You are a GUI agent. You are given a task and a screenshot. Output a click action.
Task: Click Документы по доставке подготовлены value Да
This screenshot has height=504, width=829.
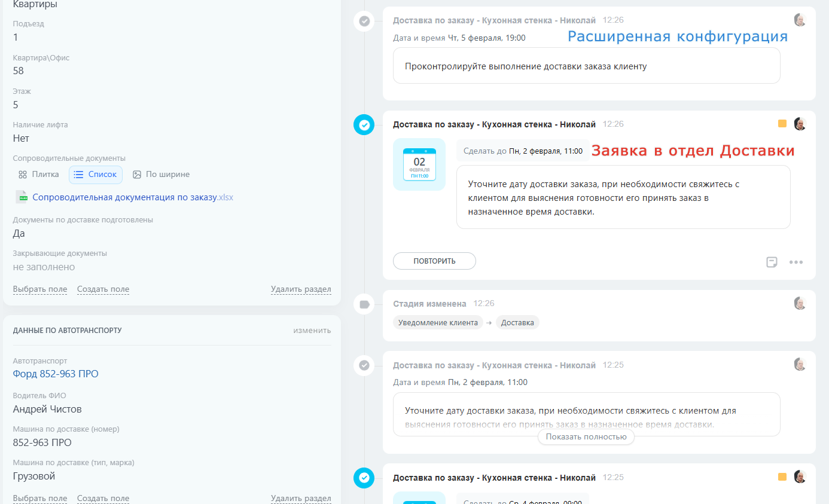19,234
